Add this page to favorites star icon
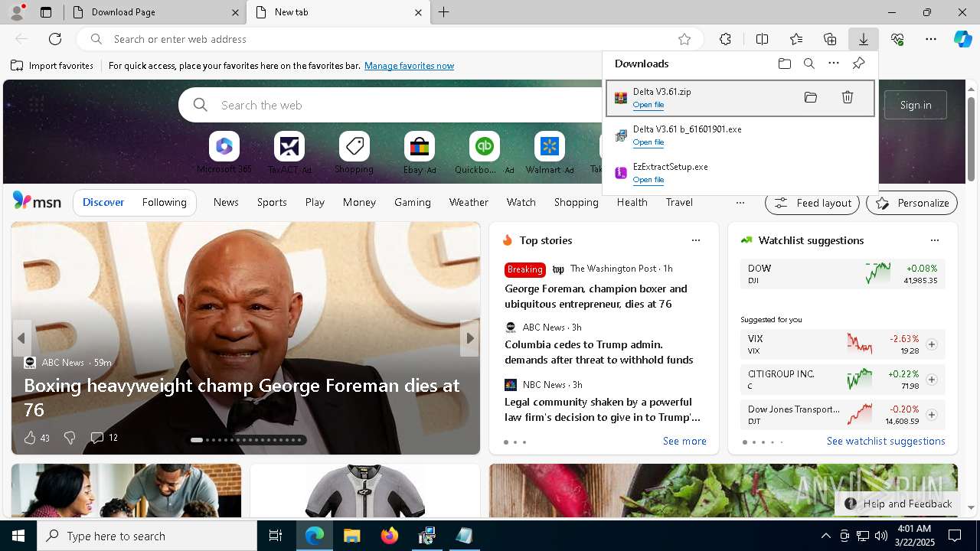The height and width of the screenshot is (551, 980). (684, 39)
